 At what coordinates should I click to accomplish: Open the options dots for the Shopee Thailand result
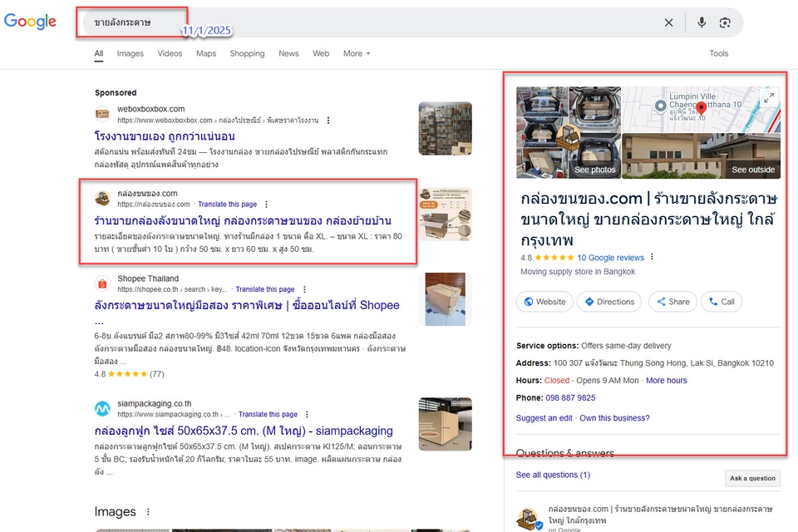click(x=304, y=289)
